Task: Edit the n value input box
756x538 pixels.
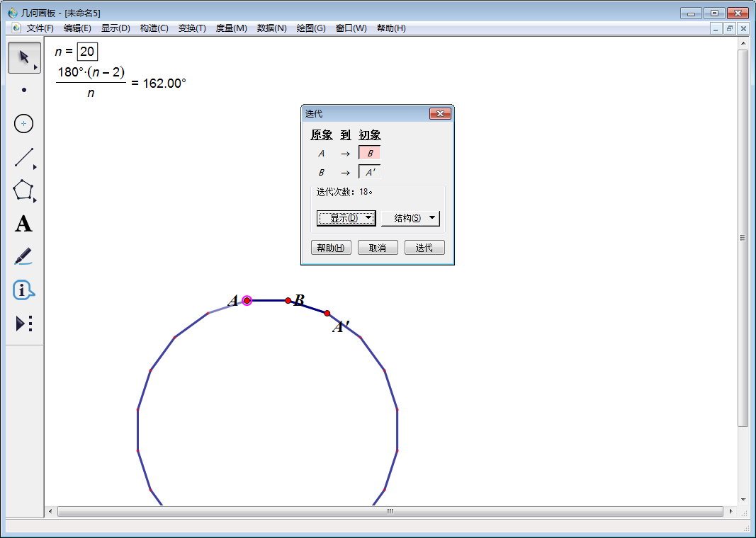Action: pos(87,51)
